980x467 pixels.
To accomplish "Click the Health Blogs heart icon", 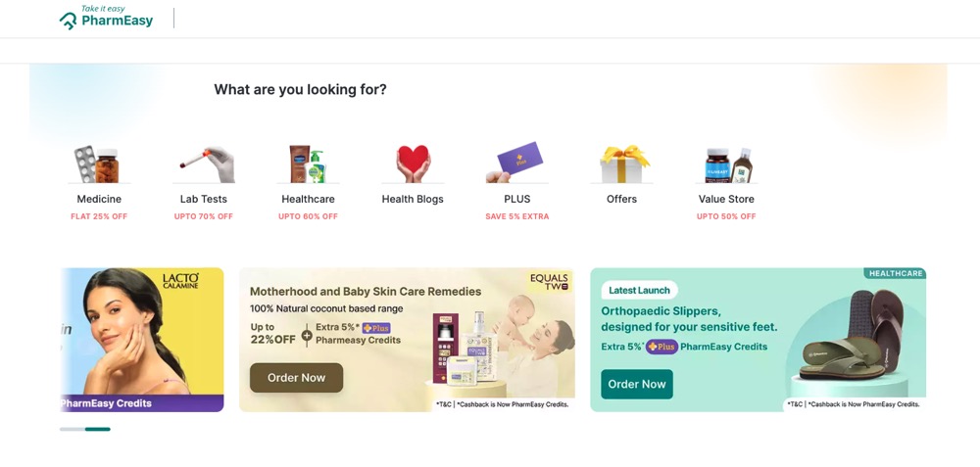I will tap(413, 164).
